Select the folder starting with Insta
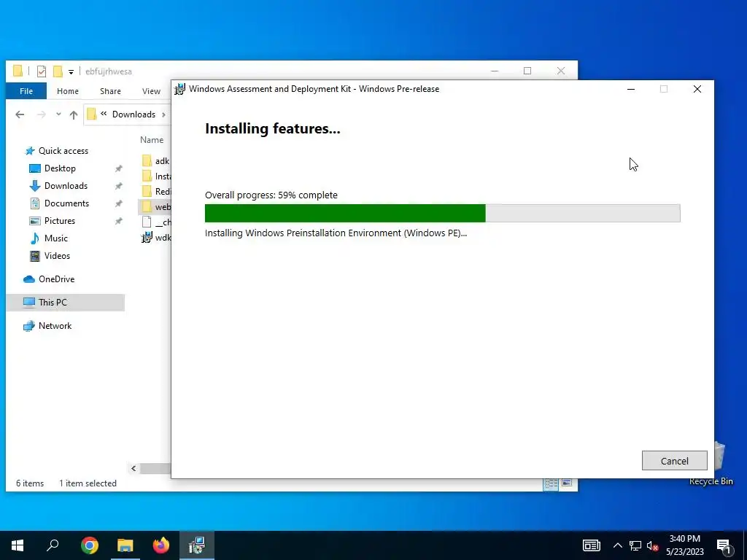 [x=156, y=176]
